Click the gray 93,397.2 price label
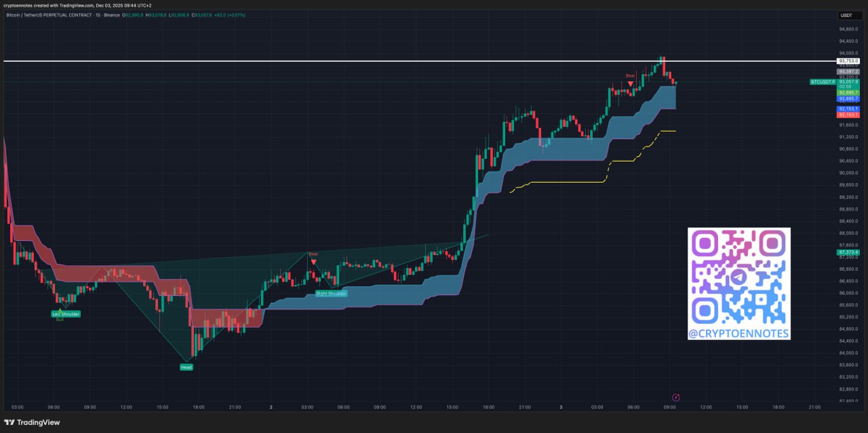The height and width of the screenshot is (433, 868). pyautogui.click(x=848, y=71)
